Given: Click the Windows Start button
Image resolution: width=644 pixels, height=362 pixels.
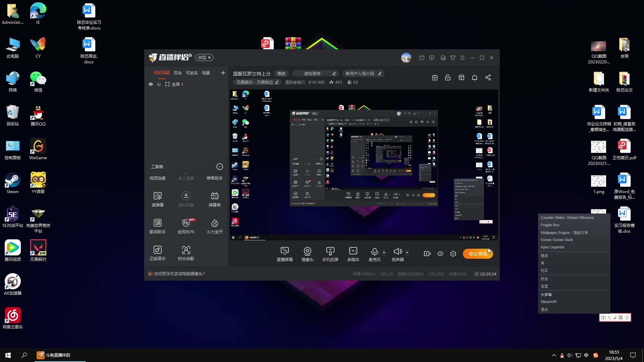Looking at the screenshot, I should (x=8, y=355).
